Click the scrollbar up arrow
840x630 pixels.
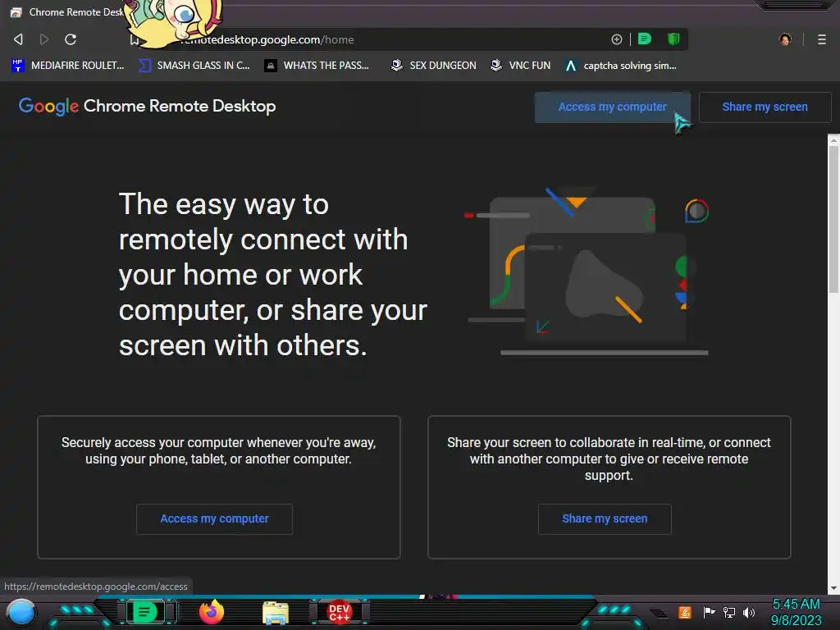click(x=833, y=140)
